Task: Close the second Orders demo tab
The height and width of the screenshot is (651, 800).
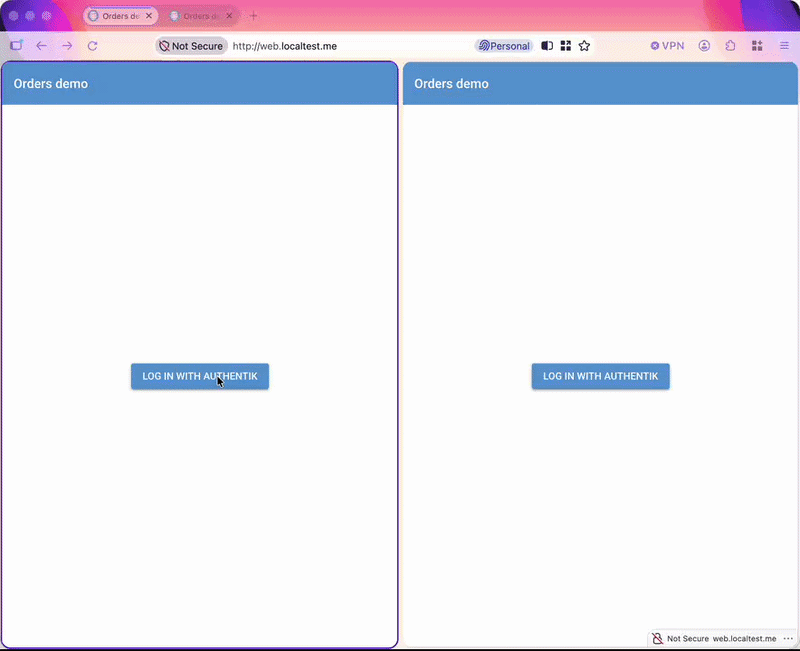Action: (x=229, y=16)
